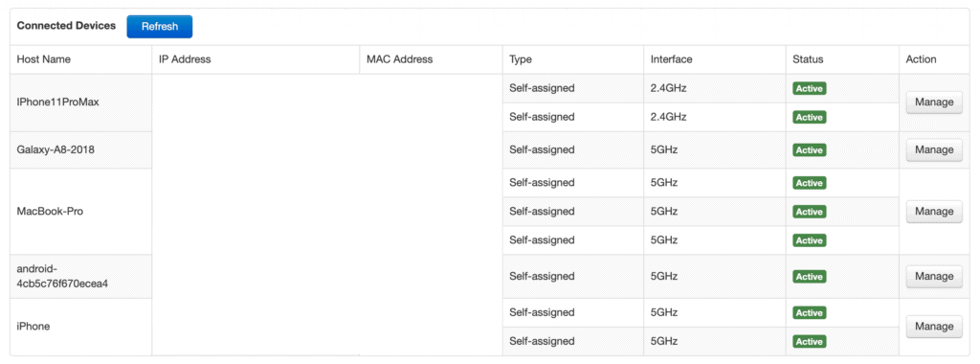Image resolution: width=980 pixels, height=364 pixels.
Task: Select the MacBook-Pro host name cell
Action: click(80, 212)
